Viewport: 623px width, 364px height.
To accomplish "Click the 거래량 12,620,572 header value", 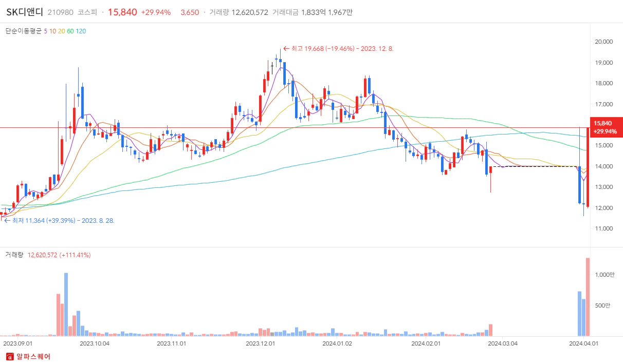I will click(239, 12).
